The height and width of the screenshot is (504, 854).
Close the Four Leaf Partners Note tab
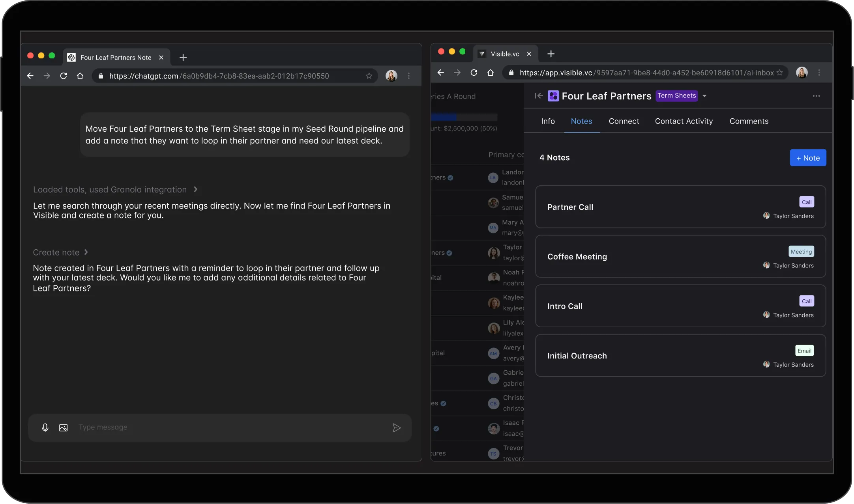(161, 58)
